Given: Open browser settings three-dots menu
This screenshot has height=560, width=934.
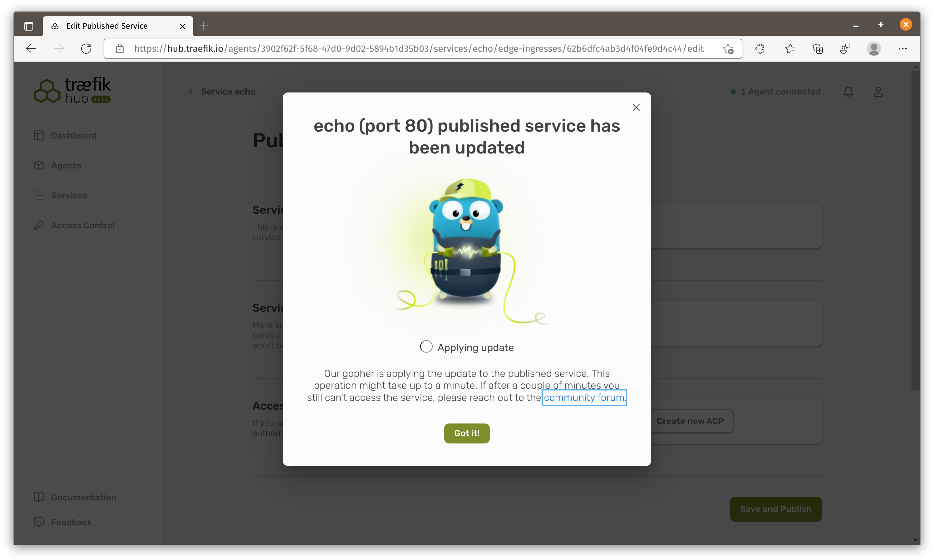Looking at the screenshot, I should coord(902,49).
